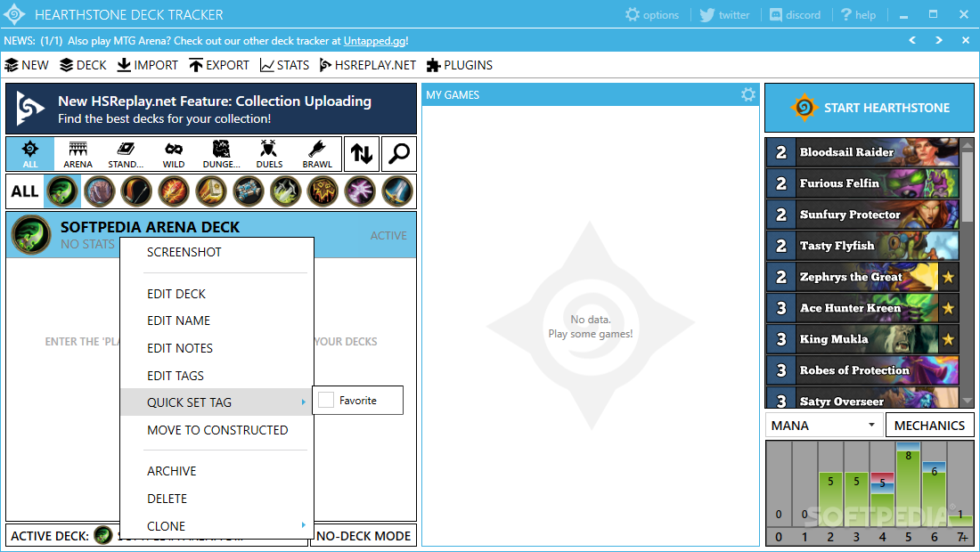
Task: Click the HDT logo in title bar
Action: 14,14
